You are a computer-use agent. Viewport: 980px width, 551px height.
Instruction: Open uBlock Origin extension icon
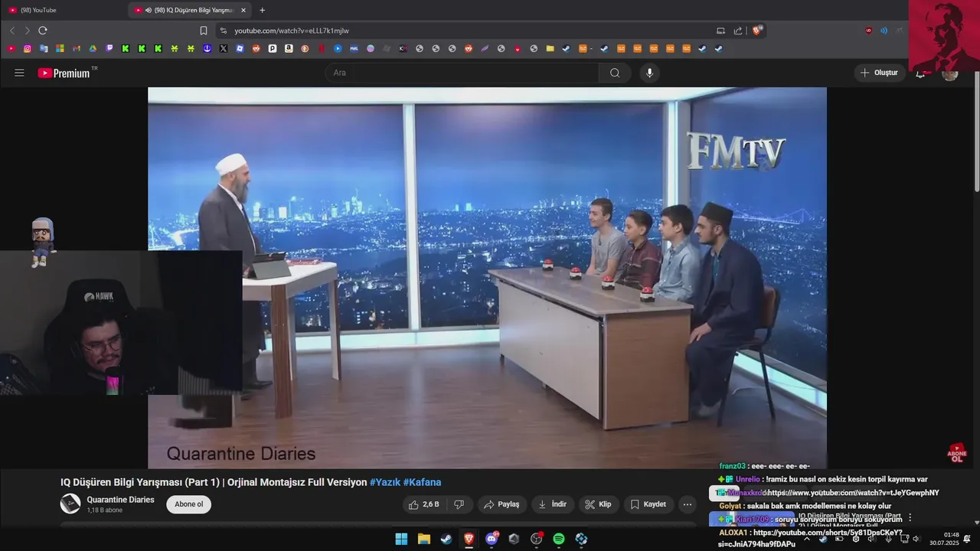868,31
